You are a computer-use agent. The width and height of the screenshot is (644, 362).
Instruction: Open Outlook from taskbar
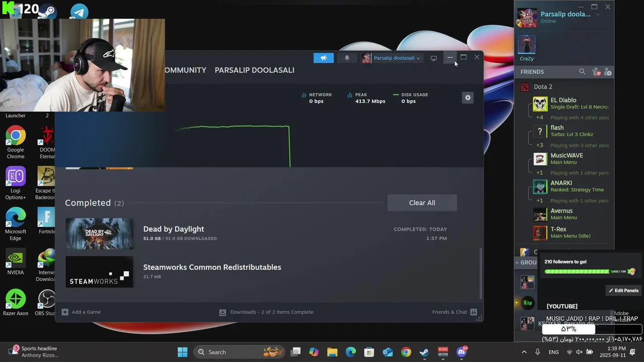tap(387, 352)
